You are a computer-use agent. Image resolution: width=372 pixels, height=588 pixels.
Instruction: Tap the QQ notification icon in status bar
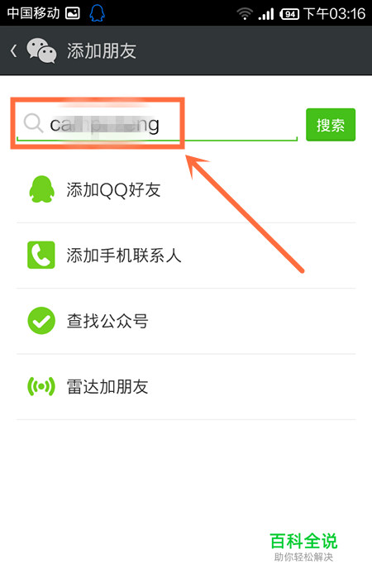click(97, 13)
